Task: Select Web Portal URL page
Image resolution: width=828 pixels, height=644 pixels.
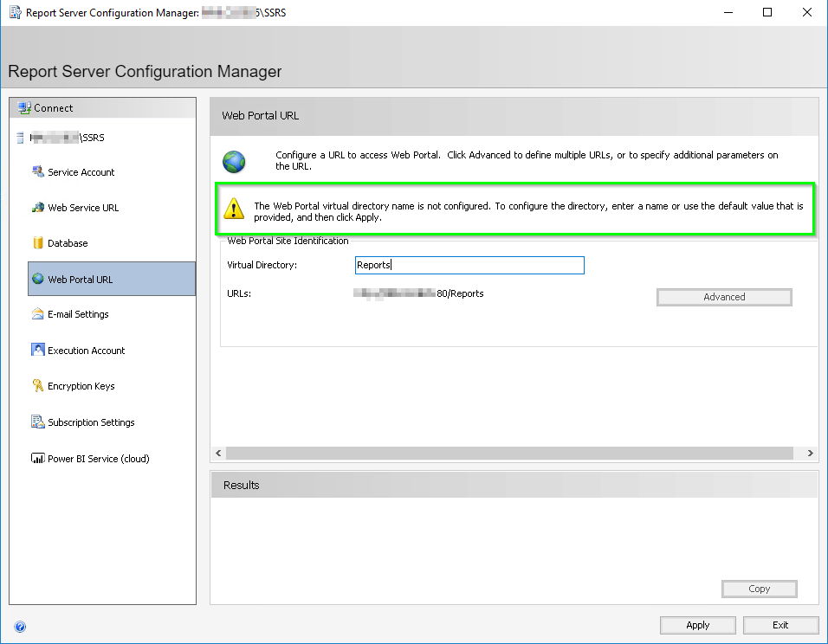Action: (112, 280)
